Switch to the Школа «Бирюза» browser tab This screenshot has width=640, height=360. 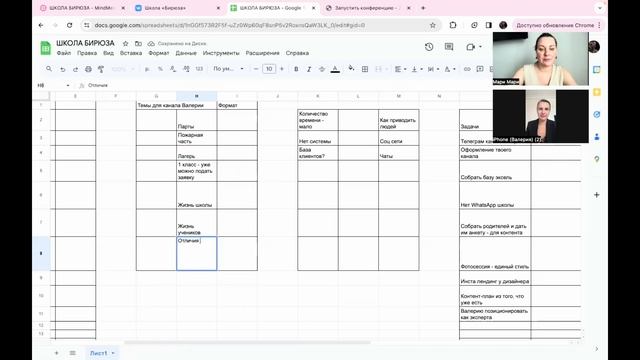pyautogui.click(x=178, y=8)
